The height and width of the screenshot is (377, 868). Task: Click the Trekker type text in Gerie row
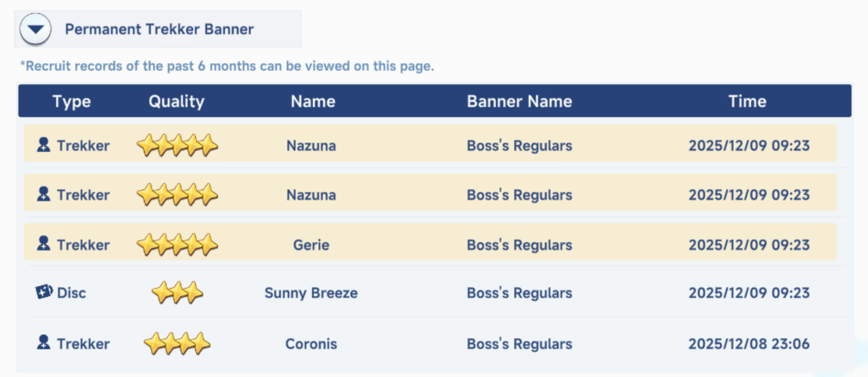83,245
